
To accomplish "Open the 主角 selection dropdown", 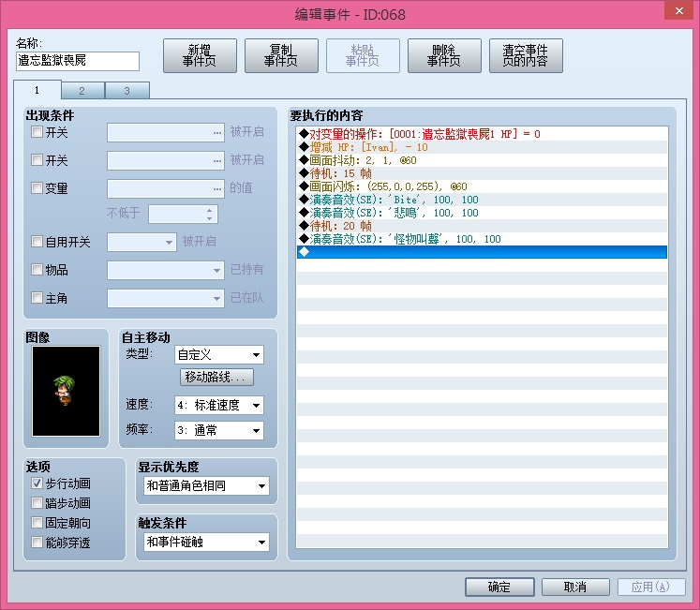I will coord(166,298).
